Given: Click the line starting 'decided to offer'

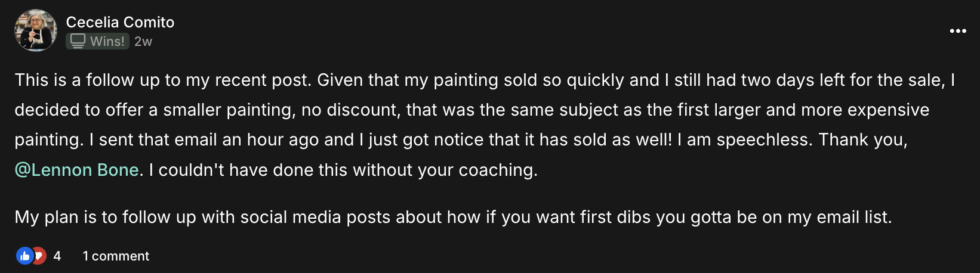Looking at the screenshot, I should 471,110.
